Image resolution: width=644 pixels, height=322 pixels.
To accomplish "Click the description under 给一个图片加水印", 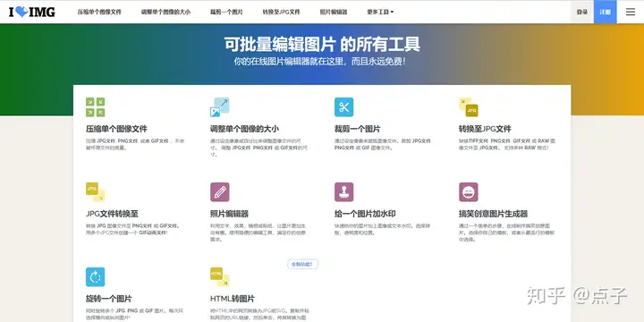I will [383, 229].
